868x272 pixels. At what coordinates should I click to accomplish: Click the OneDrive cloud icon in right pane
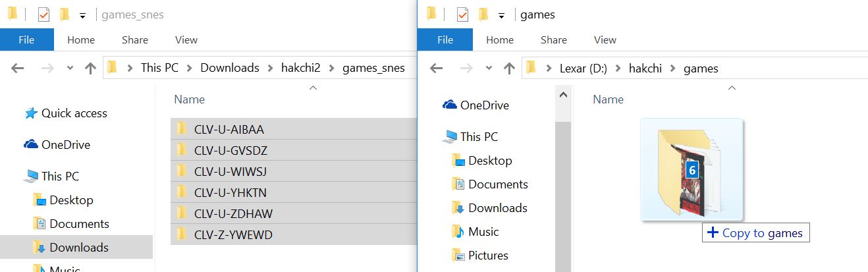point(450,105)
